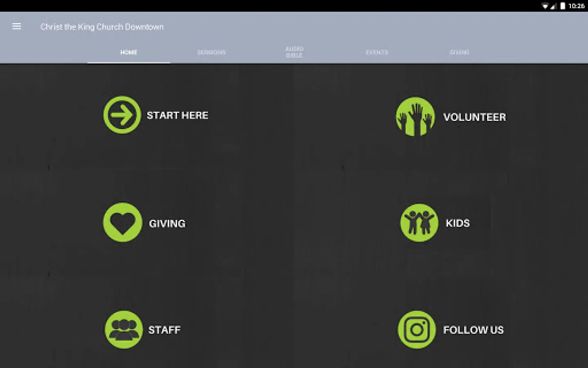Check the Wi-Fi status icon
This screenshot has height=368, width=588.
tap(545, 6)
